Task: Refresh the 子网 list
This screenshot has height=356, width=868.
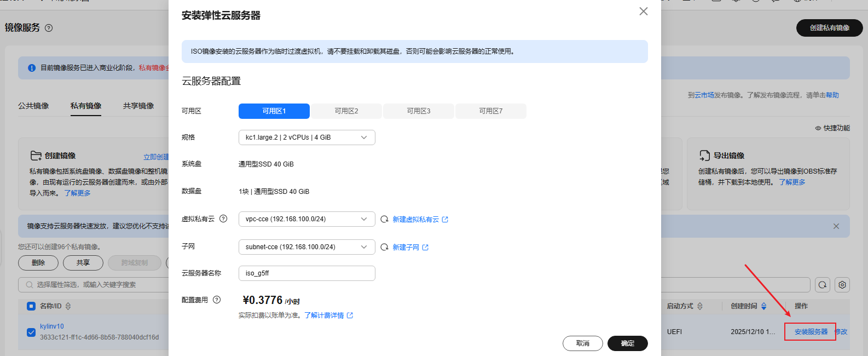Action: point(385,248)
